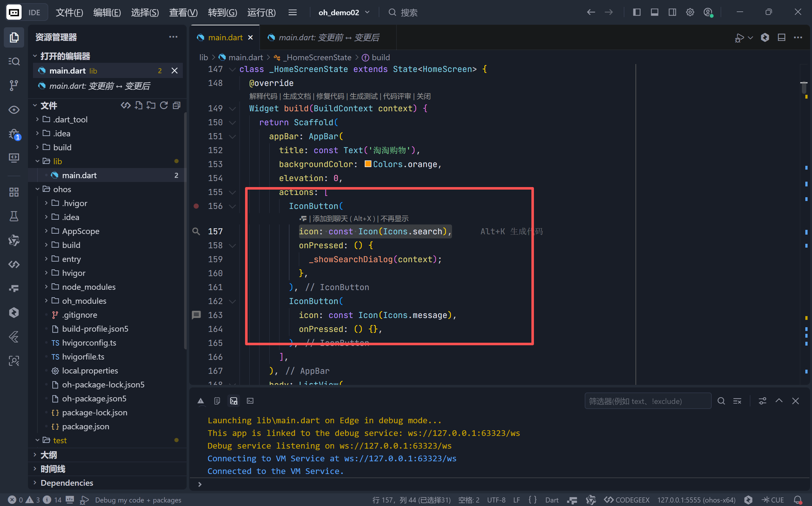The width and height of the screenshot is (812, 506).
Task: Click the split editor icon in the editor toolbar
Action: coord(781,37)
